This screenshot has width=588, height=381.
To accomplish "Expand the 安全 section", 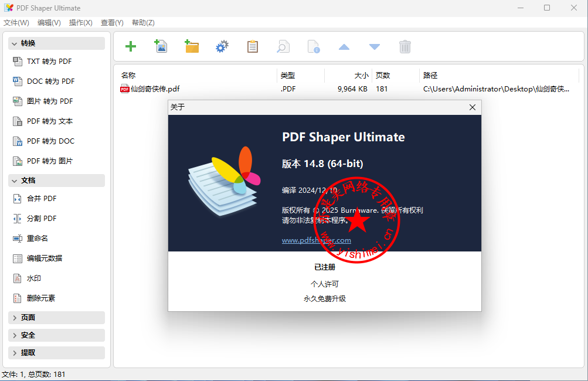I will [x=57, y=335].
